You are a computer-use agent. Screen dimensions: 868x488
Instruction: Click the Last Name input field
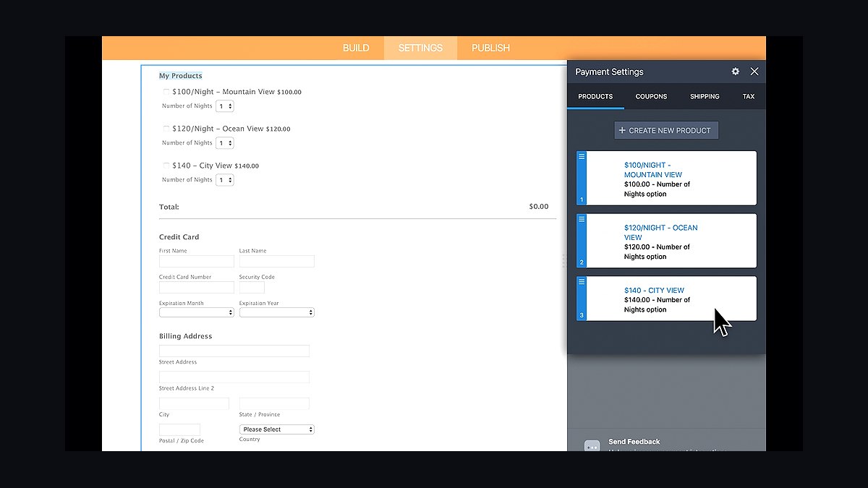pos(277,262)
